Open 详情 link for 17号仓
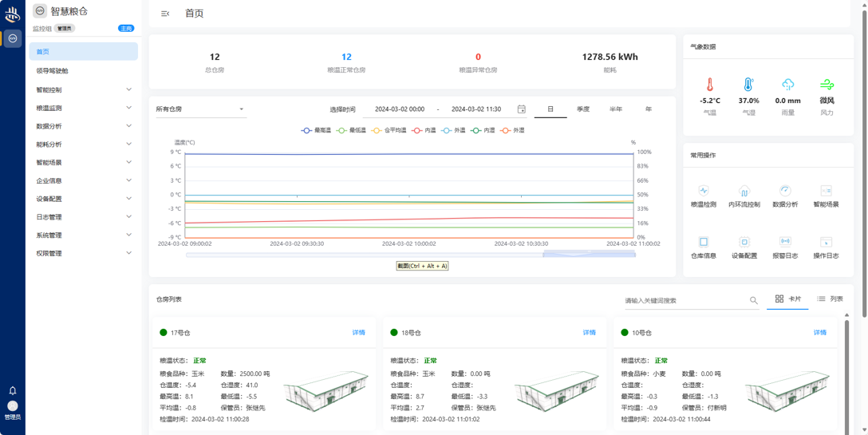 pyautogui.click(x=358, y=333)
